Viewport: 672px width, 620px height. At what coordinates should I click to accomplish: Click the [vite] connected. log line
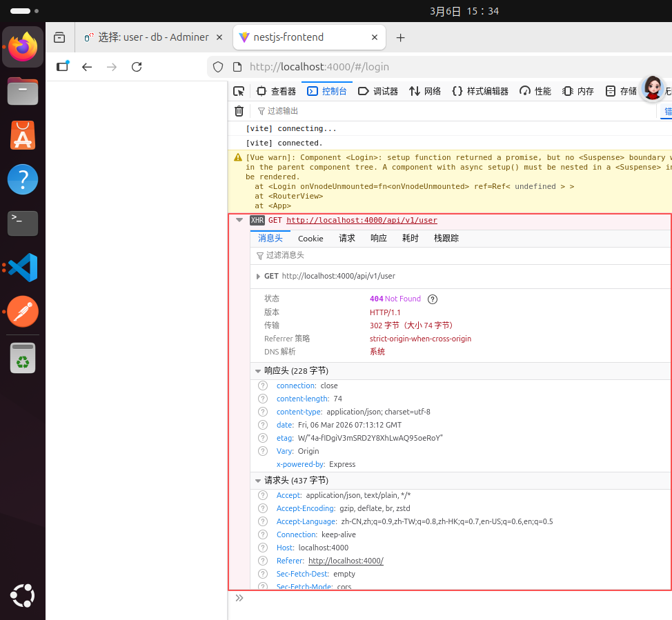tap(284, 143)
